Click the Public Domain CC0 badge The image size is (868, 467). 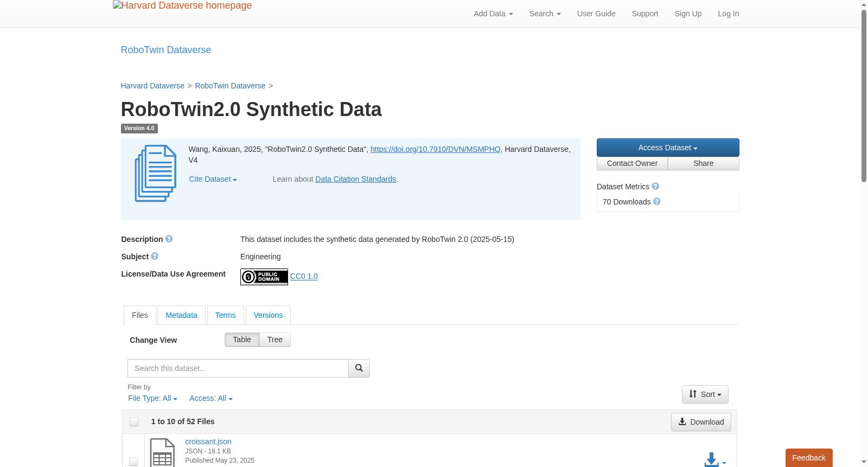pyautogui.click(x=264, y=277)
